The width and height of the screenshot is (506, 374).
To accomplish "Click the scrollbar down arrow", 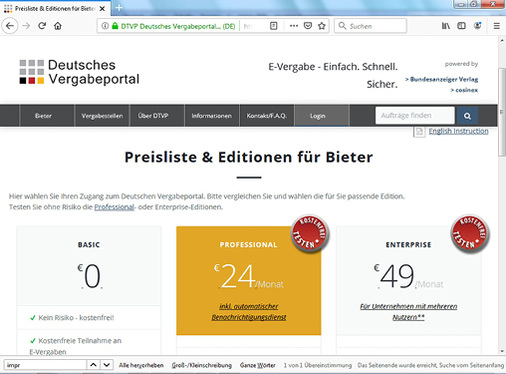I will pos(502,351).
